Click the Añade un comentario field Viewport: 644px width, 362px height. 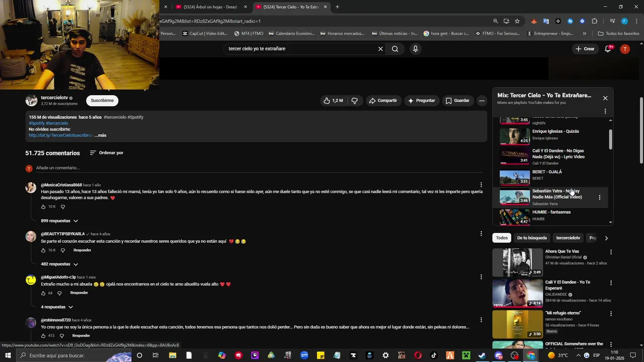point(259,168)
